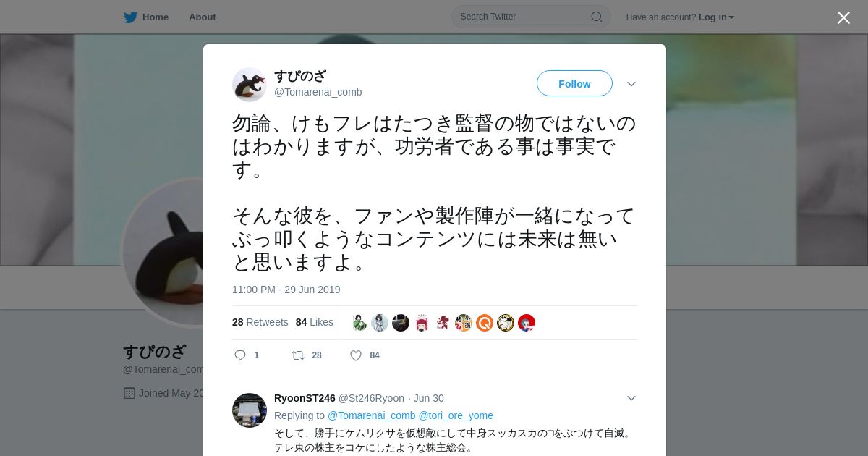868x456 pixels.
Task: Click the orange Q liker avatar
Action: coord(485,323)
